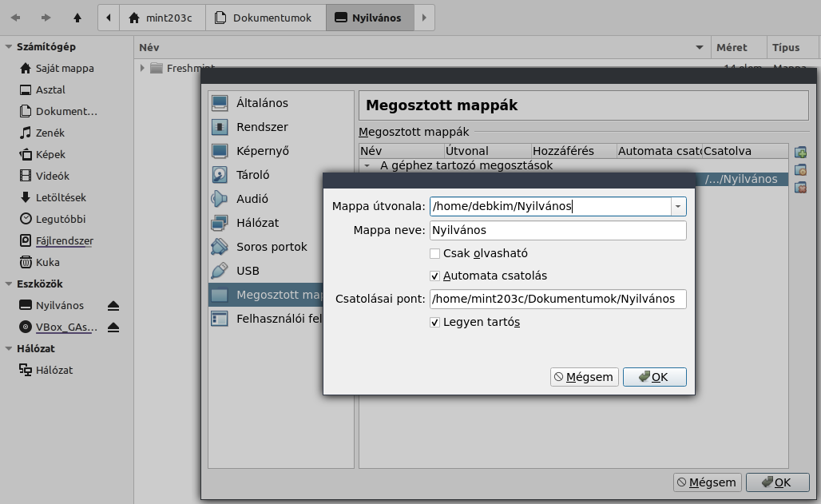The height and width of the screenshot is (504, 821).
Task: Select the /.../Nyilvános shared folder row
Action: click(741, 179)
